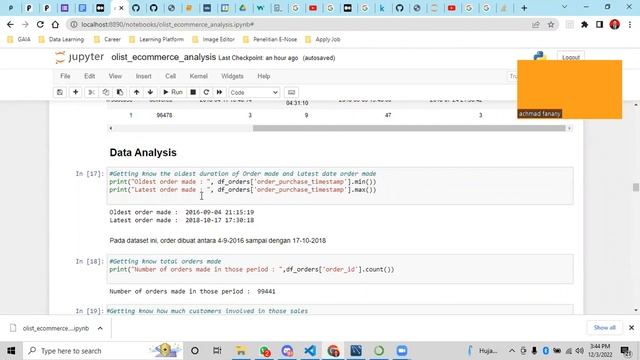Open the View menu
The width and height of the screenshot is (640, 360).
click(x=115, y=76)
